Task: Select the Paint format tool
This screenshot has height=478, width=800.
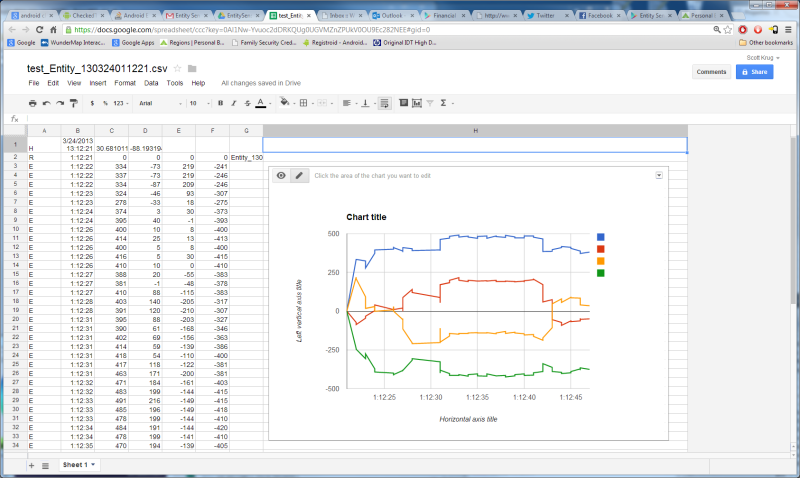Action: (73, 103)
